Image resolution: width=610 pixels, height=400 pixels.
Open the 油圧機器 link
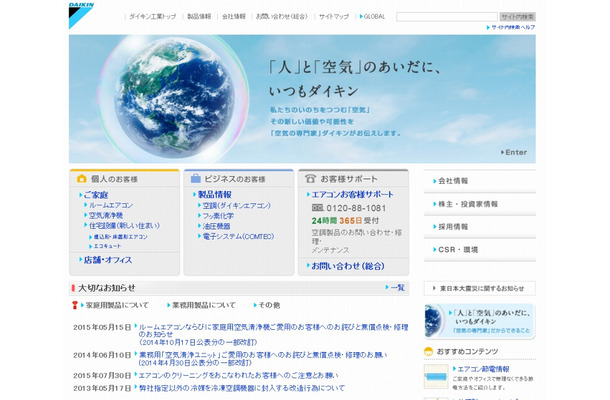click(214, 226)
